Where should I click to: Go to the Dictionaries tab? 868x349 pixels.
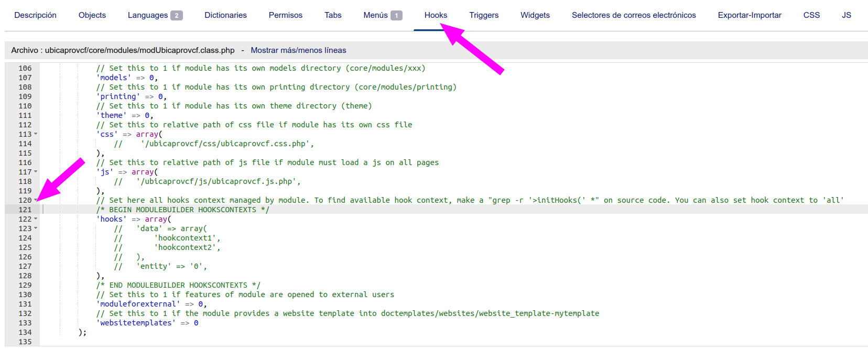[x=225, y=15]
